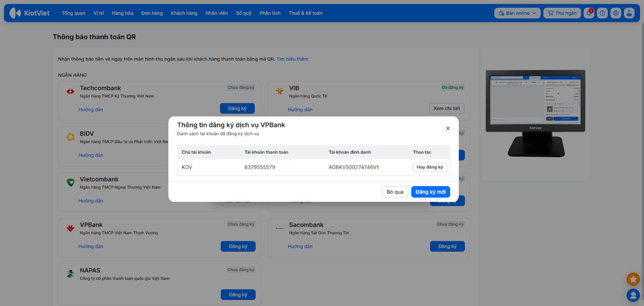Open the Thuế & Kế toán menu
The height and width of the screenshot is (306, 644).
(x=305, y=13)
